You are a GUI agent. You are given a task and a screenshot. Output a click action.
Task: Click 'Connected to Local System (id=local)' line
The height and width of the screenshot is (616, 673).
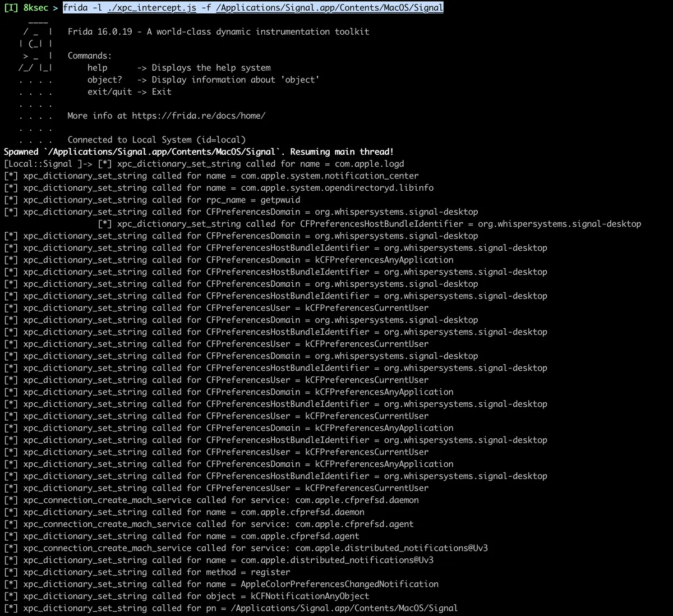point(156,140)
